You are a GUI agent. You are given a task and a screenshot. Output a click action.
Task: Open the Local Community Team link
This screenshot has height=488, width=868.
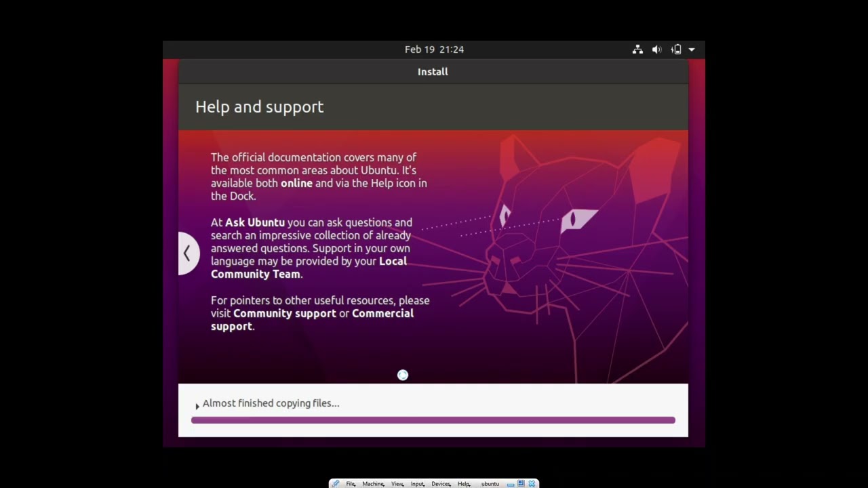click(309, 268)
